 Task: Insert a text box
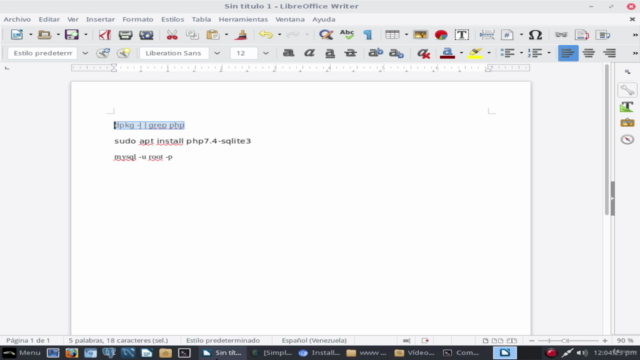462,35
